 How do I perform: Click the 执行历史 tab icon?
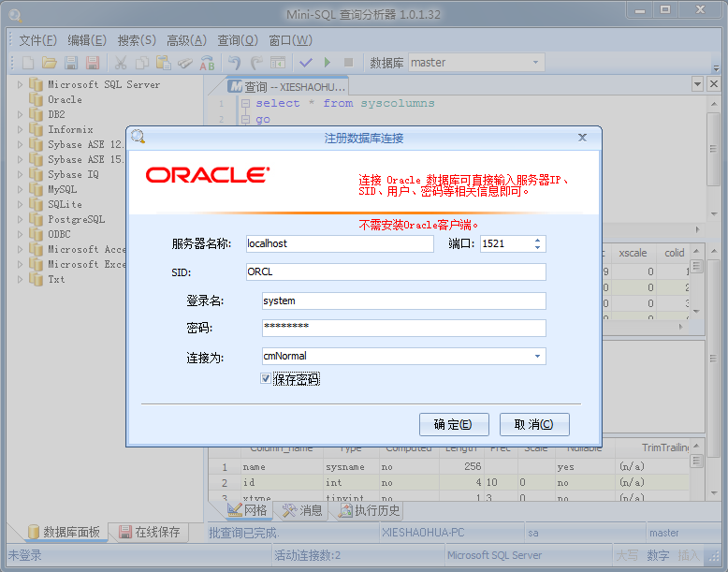pos(345,510)
